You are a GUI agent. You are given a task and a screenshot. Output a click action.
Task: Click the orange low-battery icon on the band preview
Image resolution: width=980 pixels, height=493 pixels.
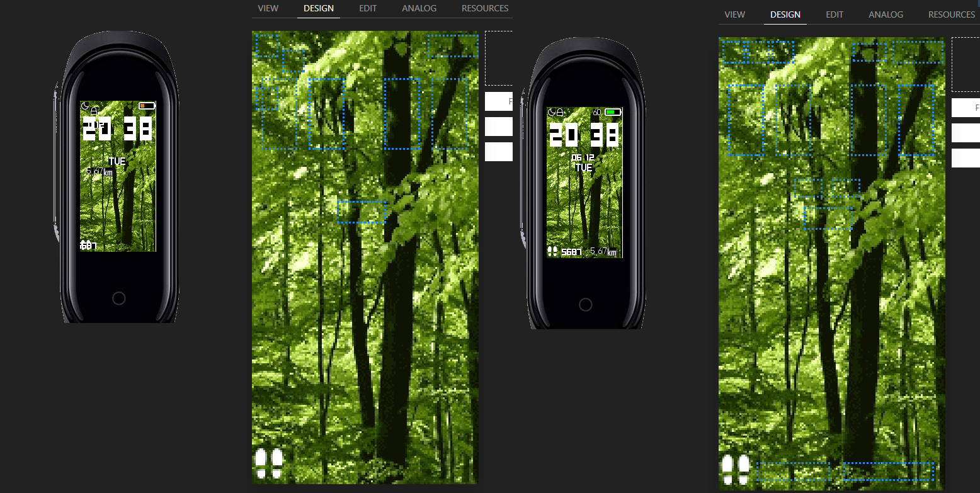click(147, 106)
